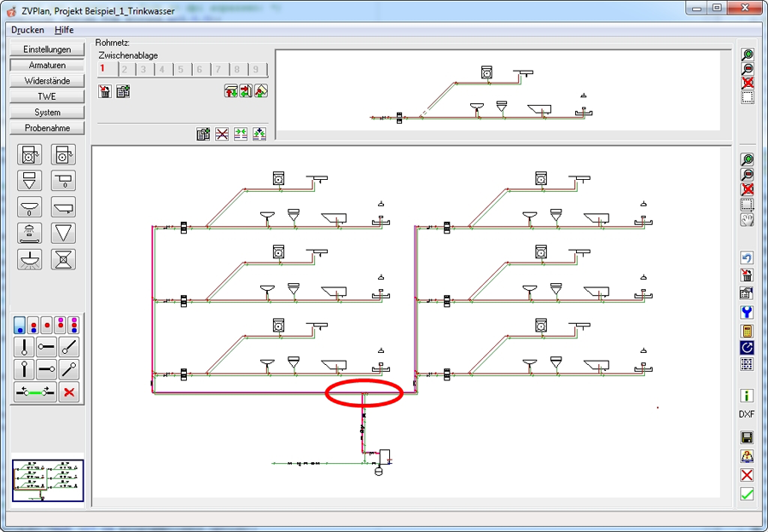Image resolution: width=768 pixels, height=532 pixels.
Task: Select the single red dot pipe mode
Action: tap(47, 325)
